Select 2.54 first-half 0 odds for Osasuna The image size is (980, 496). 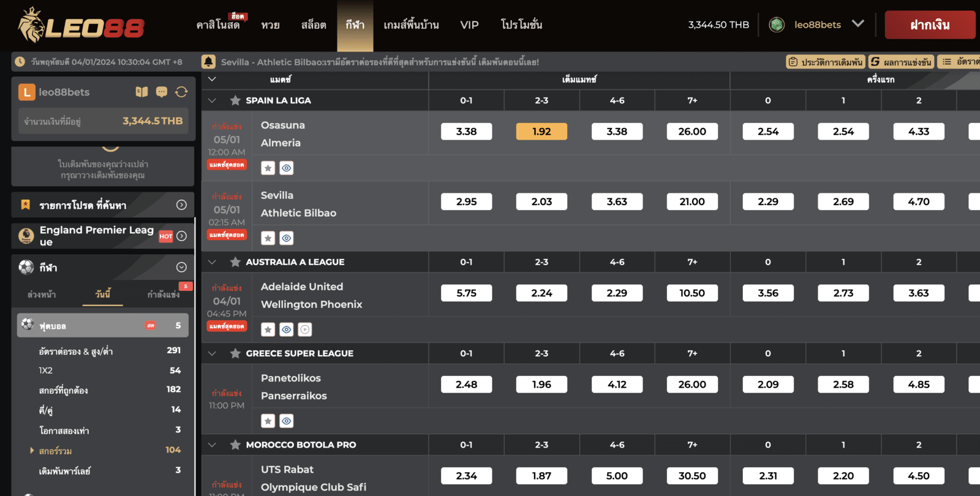point(768,132)
